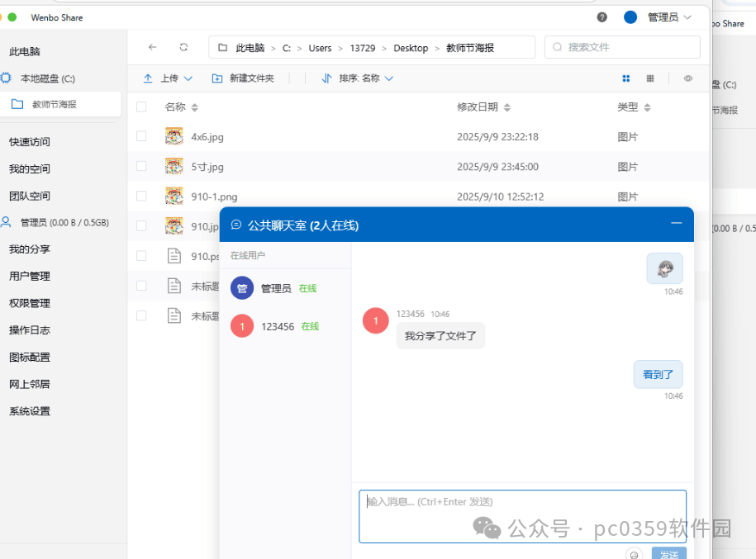The image size is (756, 559).
Task: Minimize the public chat room panel
Action: pos(677,224)
